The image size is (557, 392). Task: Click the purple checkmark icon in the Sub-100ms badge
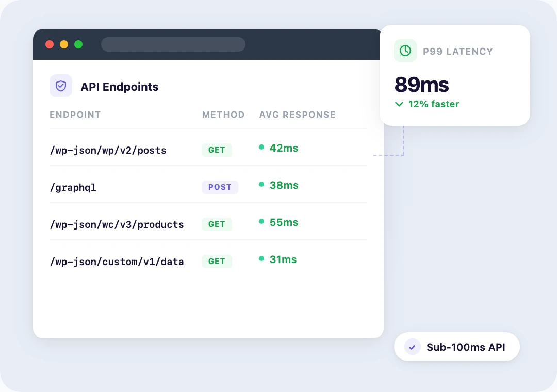(x=412, y=347)
